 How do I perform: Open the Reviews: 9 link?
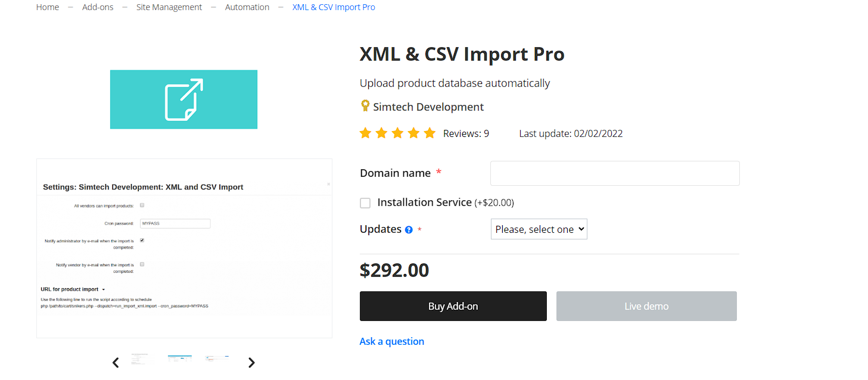coord(466,133)
